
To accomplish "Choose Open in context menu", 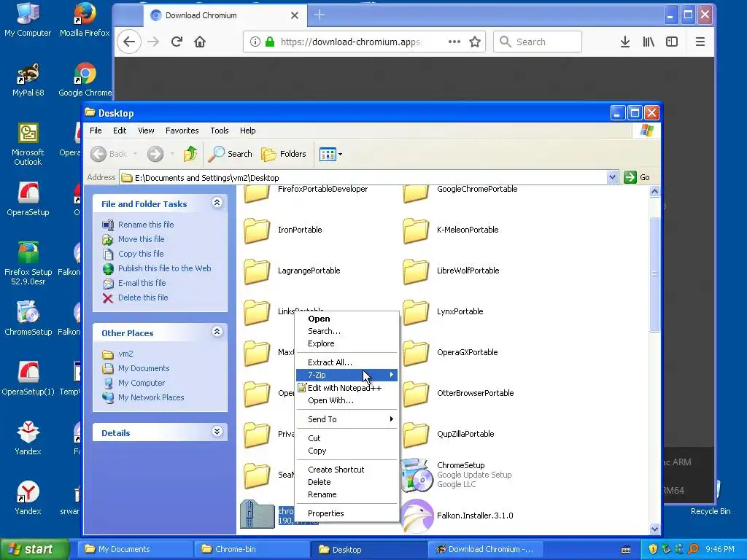I will (347, 319).
